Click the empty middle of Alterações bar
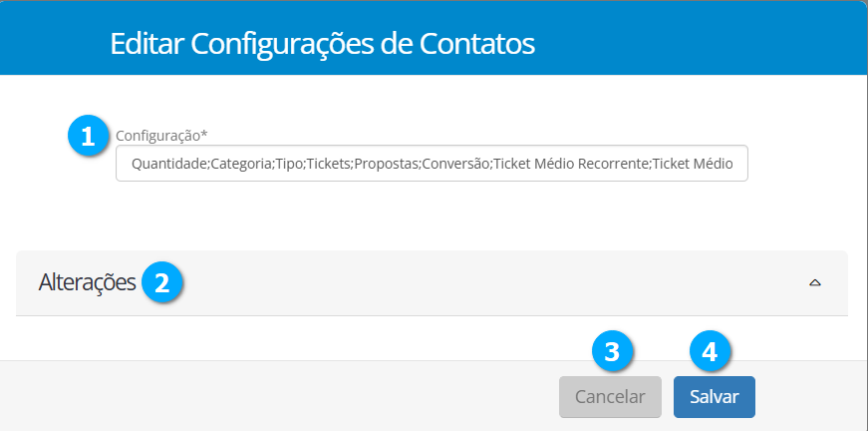The image size is (868, 431). click(478, 283)
